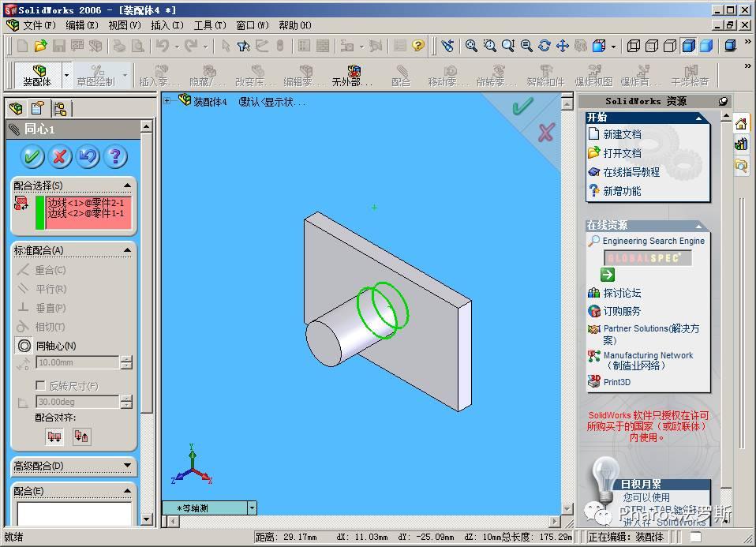
Task: Expand the 高级配合 section
Action: point(127,466)
